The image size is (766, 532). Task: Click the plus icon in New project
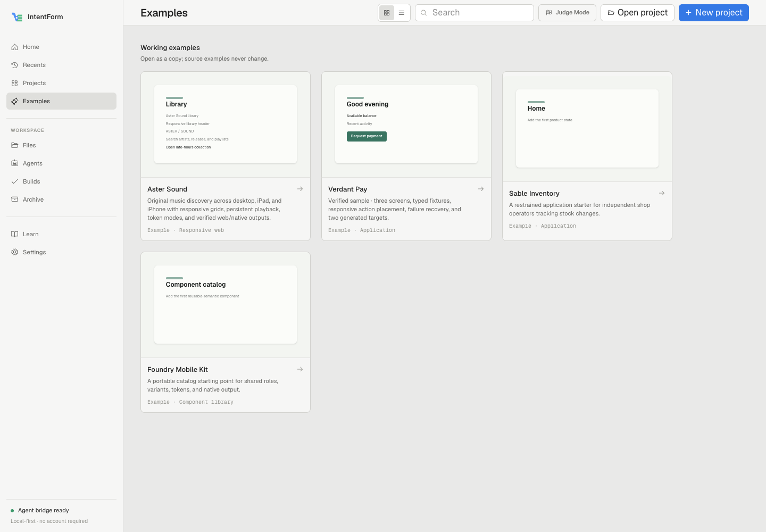click(688, 13)
